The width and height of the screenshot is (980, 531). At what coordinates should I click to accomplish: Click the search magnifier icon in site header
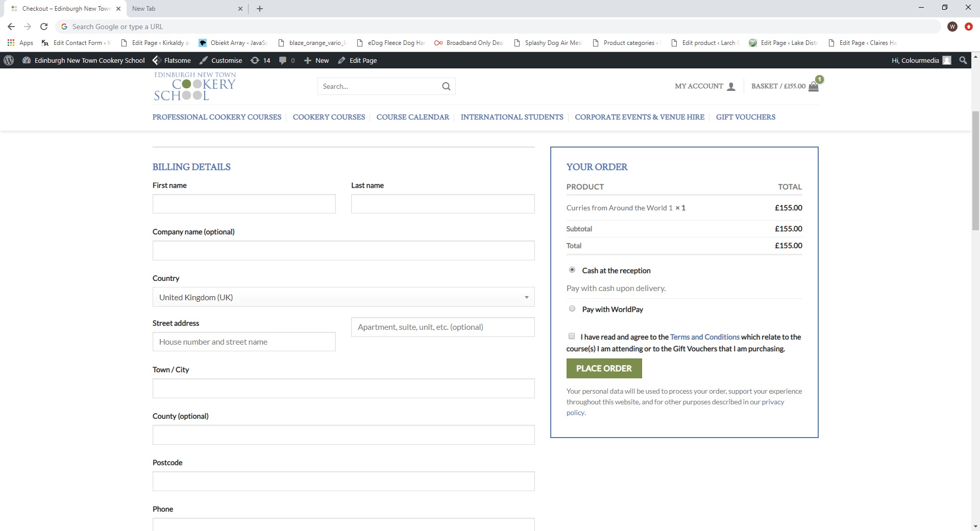click(x=446, y=86)
